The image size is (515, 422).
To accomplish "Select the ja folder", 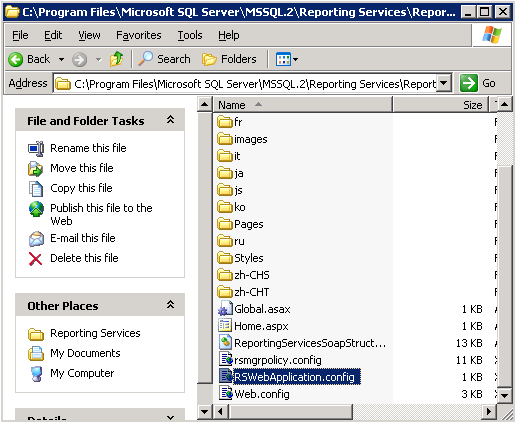I will point(230,173).
